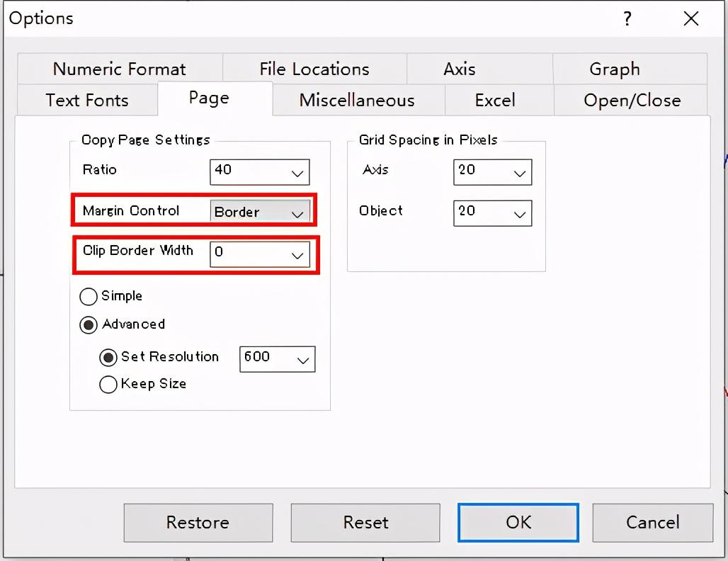Image resolution: width=728 pixels, height=561 pixels.
Task: Open the File Locations tab
Action: click(314, 69)
